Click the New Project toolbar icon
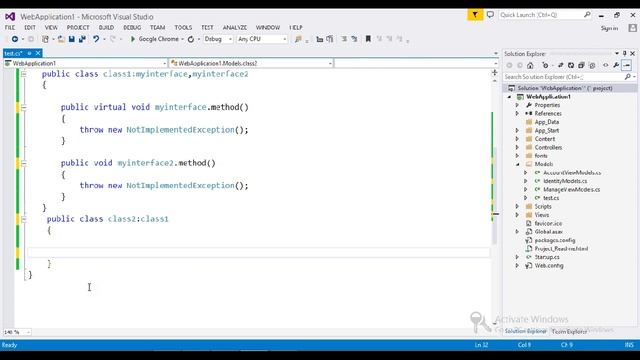The width and height of the screenshot is (640, 360). [45, 39]
